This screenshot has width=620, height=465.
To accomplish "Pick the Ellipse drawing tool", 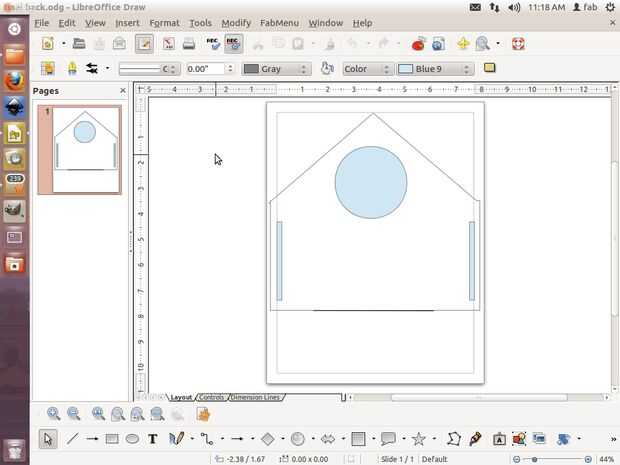I will (132, 439).
